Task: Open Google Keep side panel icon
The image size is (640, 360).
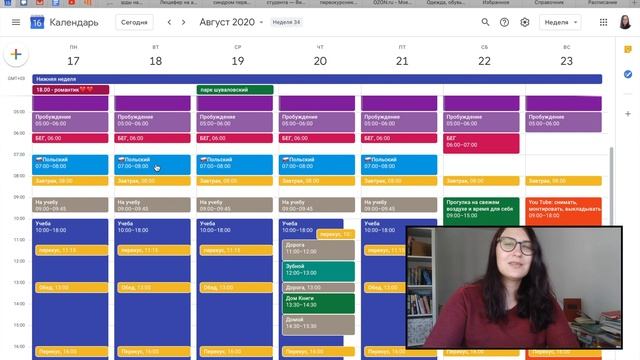Action: [628, 49]
